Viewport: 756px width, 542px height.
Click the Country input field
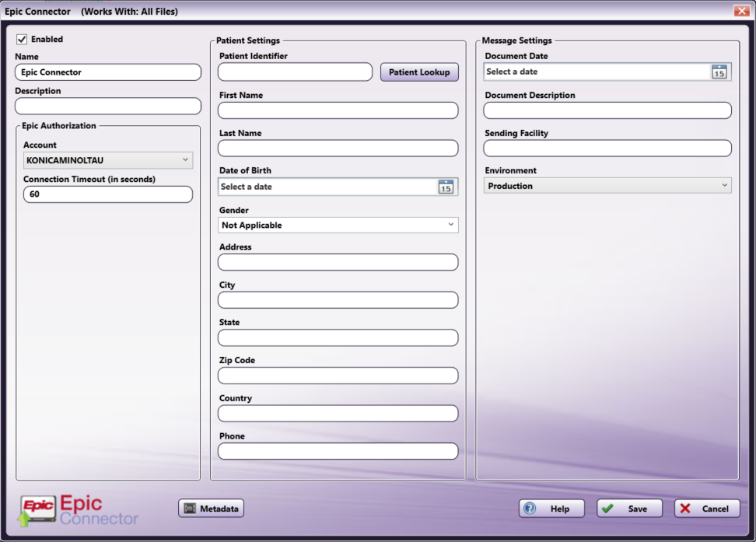(338, 413)
